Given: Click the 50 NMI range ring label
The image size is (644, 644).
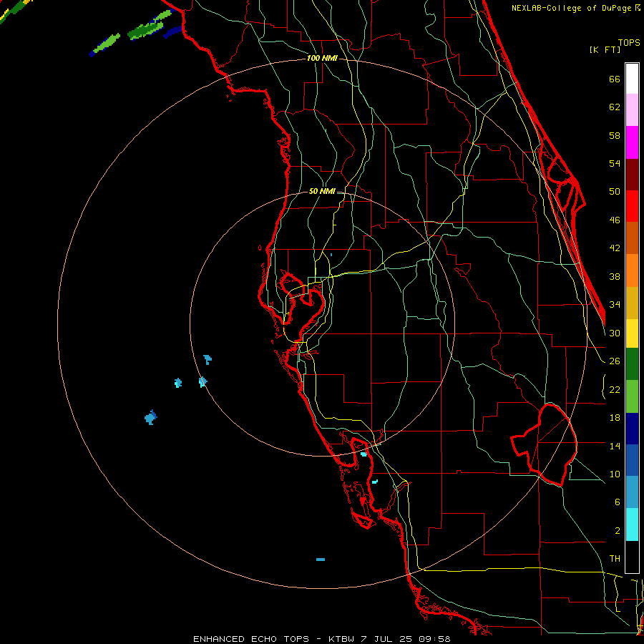Looking at the screenshot, I should tap(322, 191).
